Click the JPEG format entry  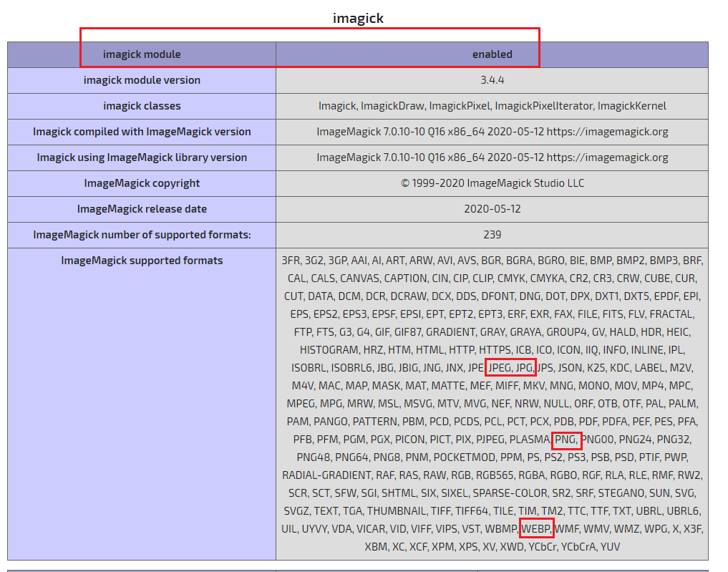pos(500,368)
